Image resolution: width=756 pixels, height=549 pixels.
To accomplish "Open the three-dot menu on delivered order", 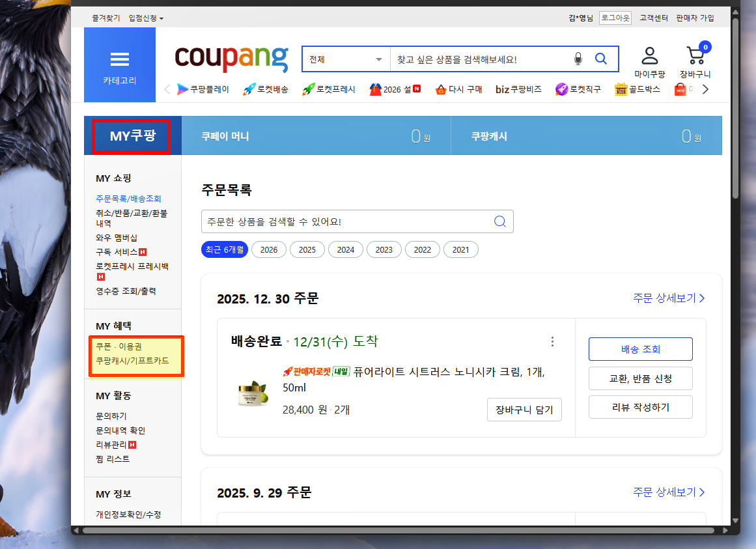I will pyautogui.click(x=553, y=342).
